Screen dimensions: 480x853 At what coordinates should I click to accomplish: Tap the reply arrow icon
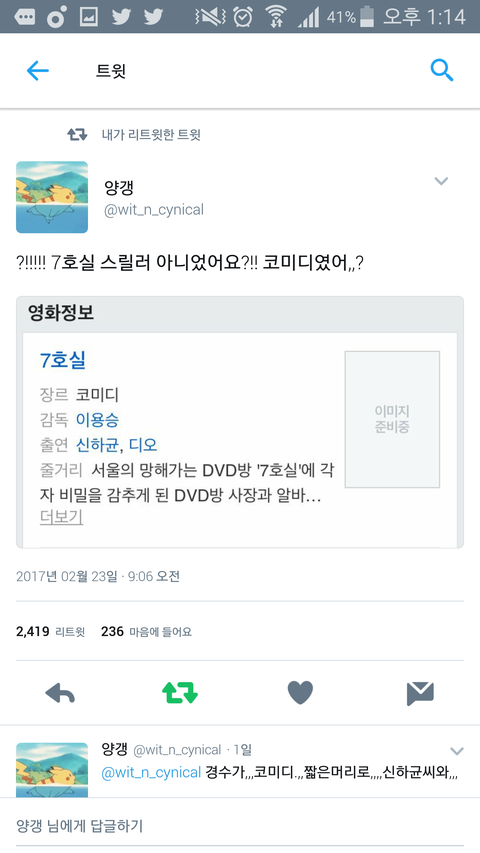point(60,693)
